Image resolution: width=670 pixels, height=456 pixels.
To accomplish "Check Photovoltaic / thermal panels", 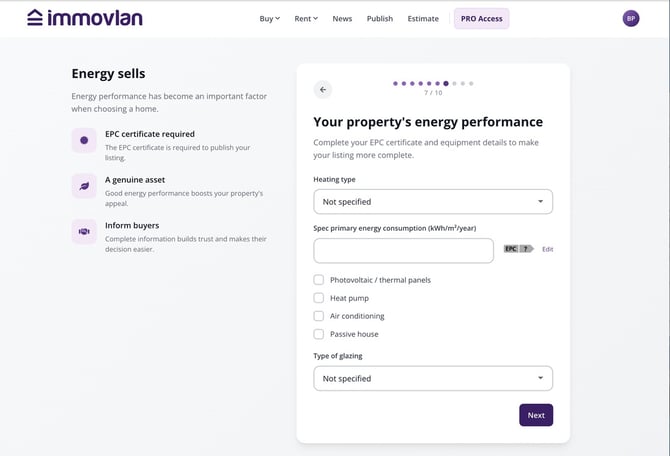I will tap(319, 280).
